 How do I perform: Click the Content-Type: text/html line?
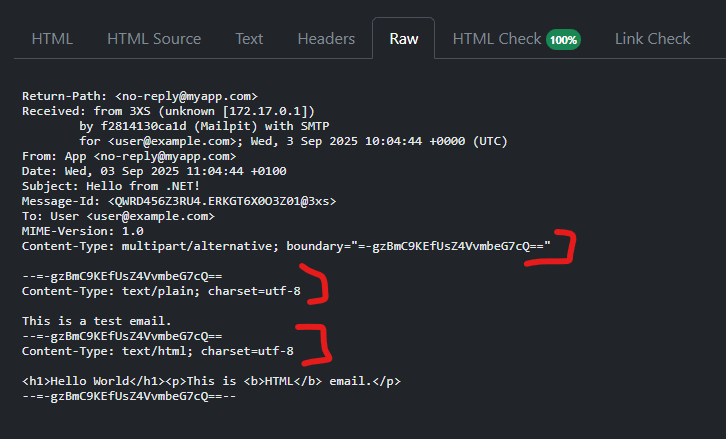158,351
